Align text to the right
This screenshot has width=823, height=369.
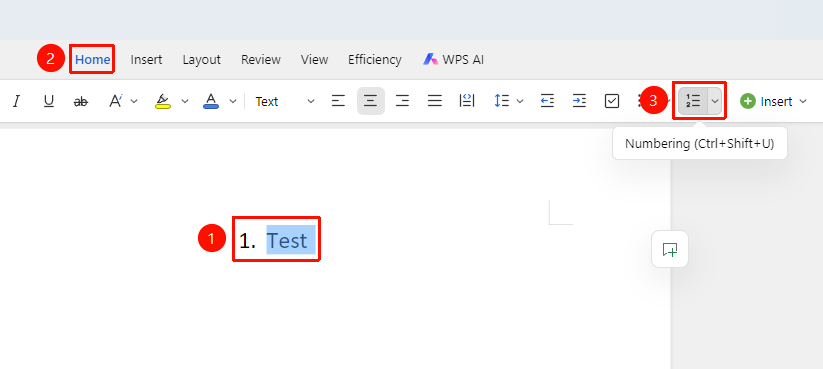403,101
